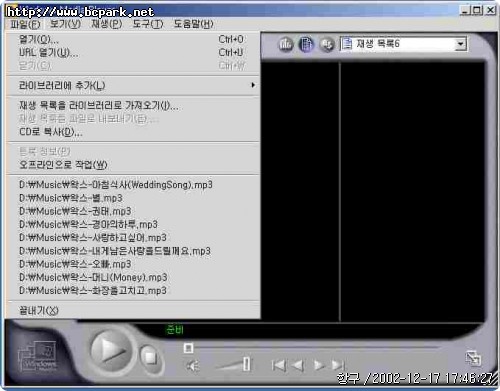Open recent file 왁스-아침식사(WeddingSong).mp3

point(133,185)
